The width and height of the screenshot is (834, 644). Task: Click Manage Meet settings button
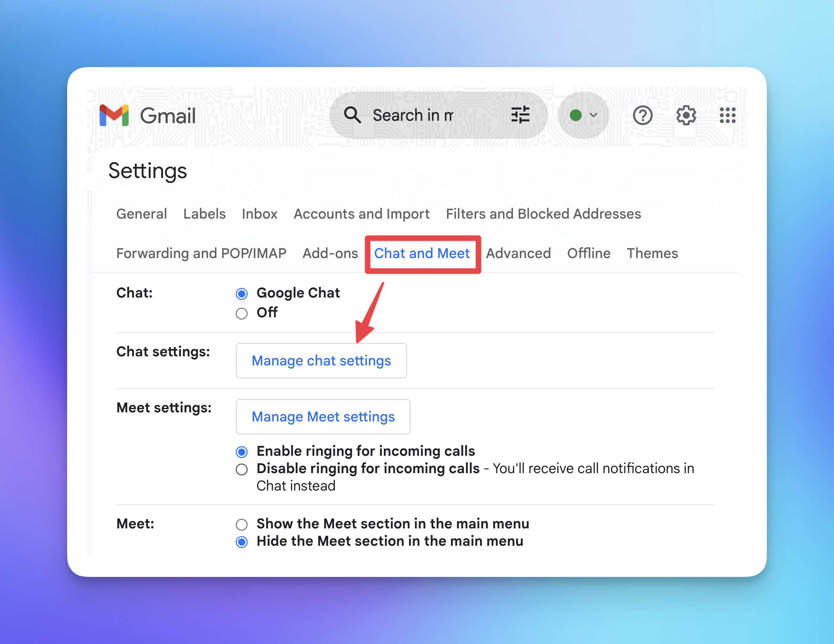coord(323,417)
